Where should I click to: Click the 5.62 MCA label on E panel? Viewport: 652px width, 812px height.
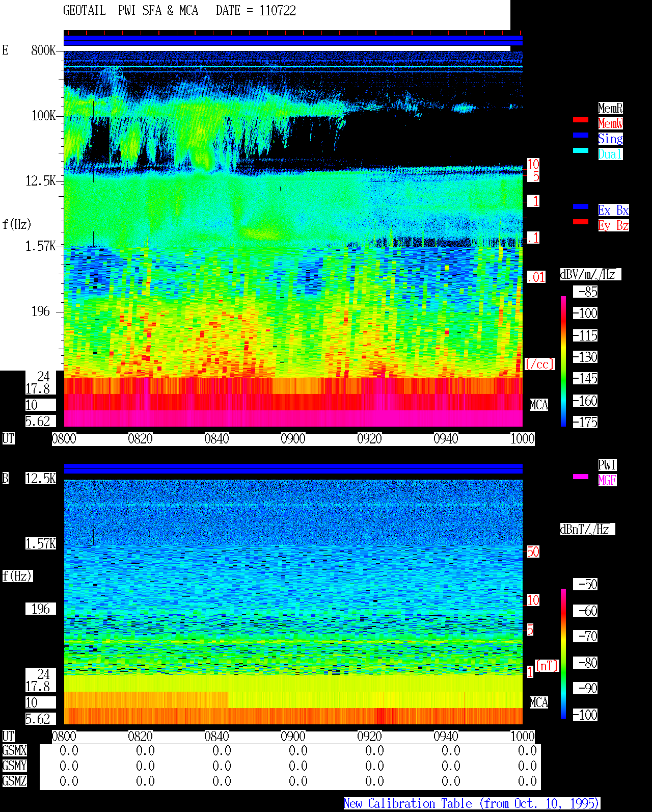coord(38,422)
